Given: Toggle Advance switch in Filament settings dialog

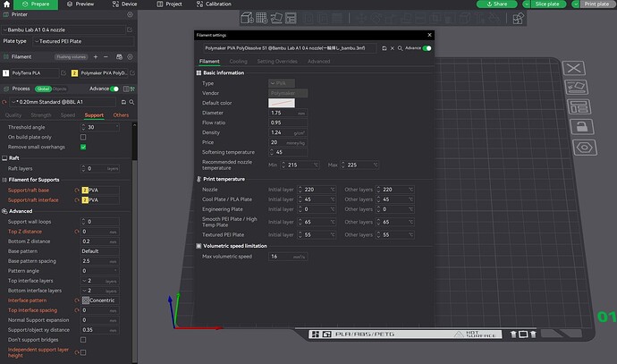Looking at the screenshot, I should point(427,48).
